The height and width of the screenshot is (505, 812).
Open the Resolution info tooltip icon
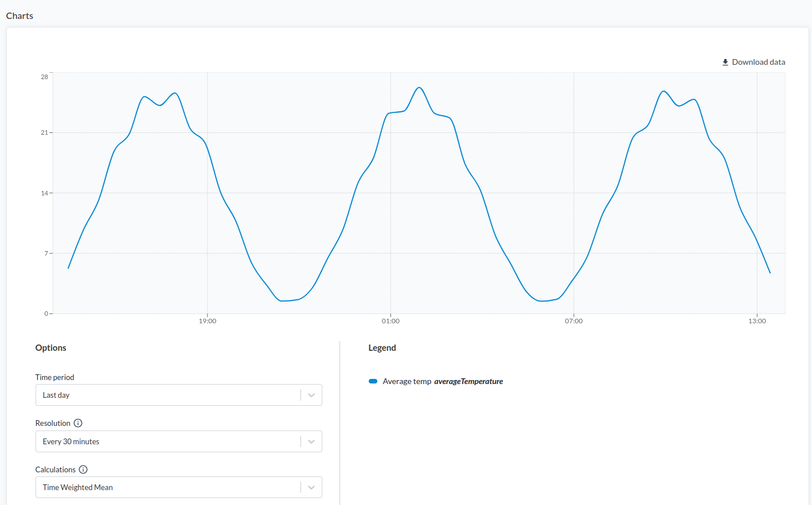tap(78, 423)
